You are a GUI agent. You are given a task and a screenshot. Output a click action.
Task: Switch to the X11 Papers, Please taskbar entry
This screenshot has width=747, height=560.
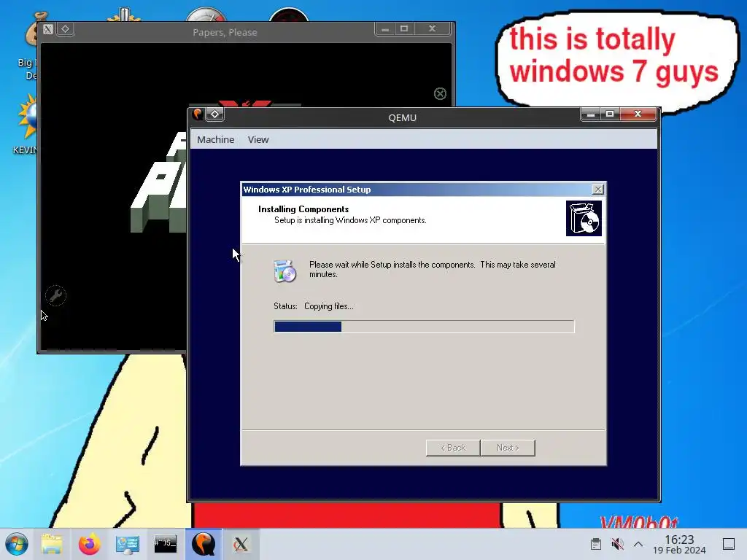[x=241, y=544]
